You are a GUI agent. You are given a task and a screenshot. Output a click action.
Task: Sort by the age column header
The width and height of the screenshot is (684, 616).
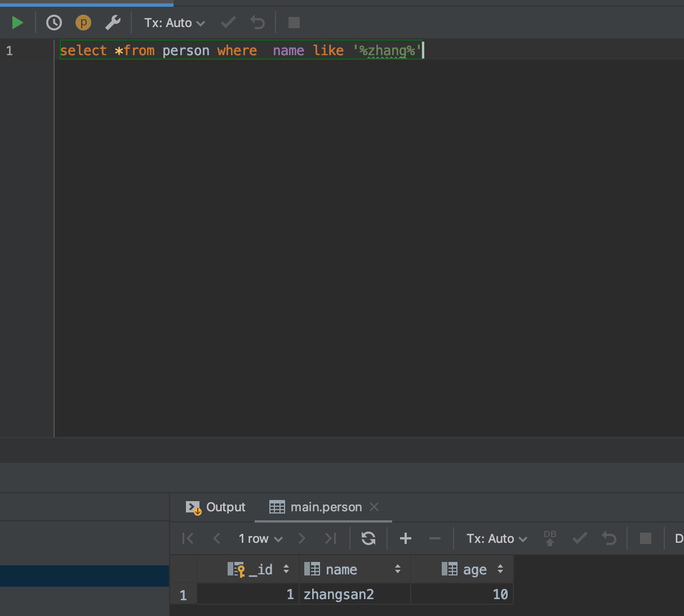click(x=462, y=569)
